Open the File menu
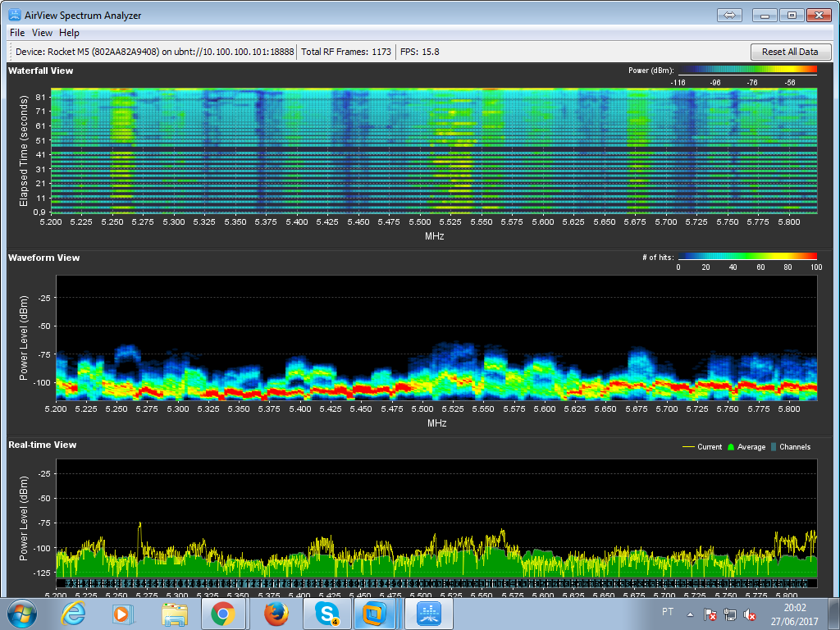The height and width of the screenshot is (630, 840). tap(17, 33)
